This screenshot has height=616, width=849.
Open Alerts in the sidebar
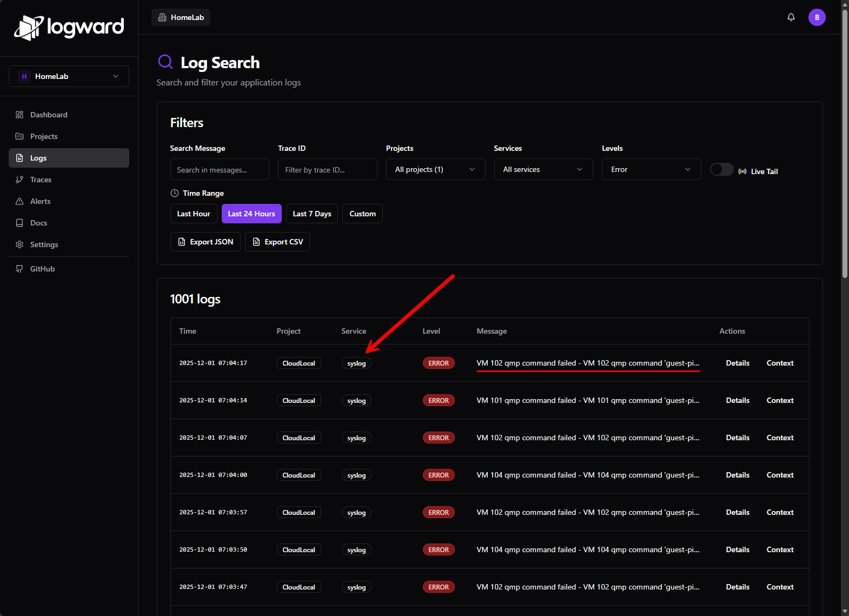click(40, 201)
